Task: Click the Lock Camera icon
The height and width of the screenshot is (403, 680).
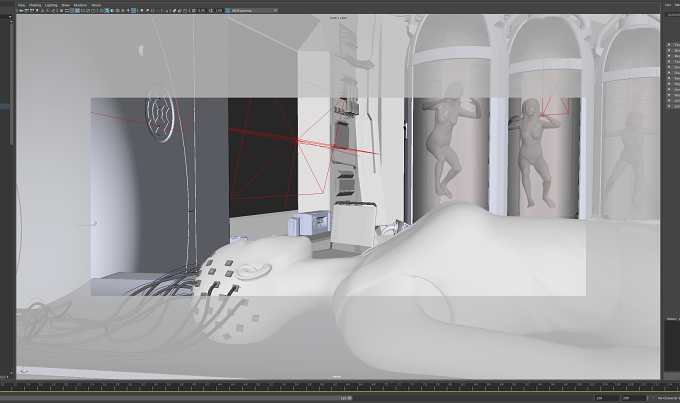Action: pyautogui.click(x=26, y=10)
